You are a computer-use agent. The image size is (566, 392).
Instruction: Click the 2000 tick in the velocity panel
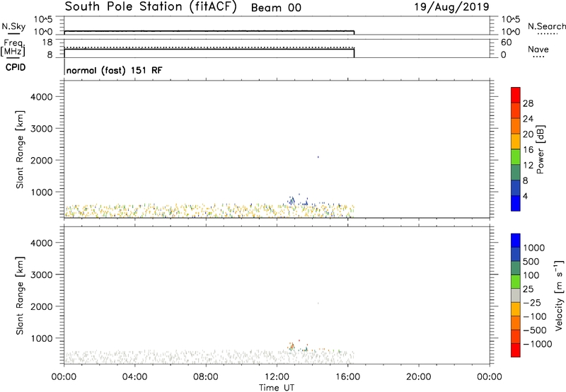coord(42,306)
